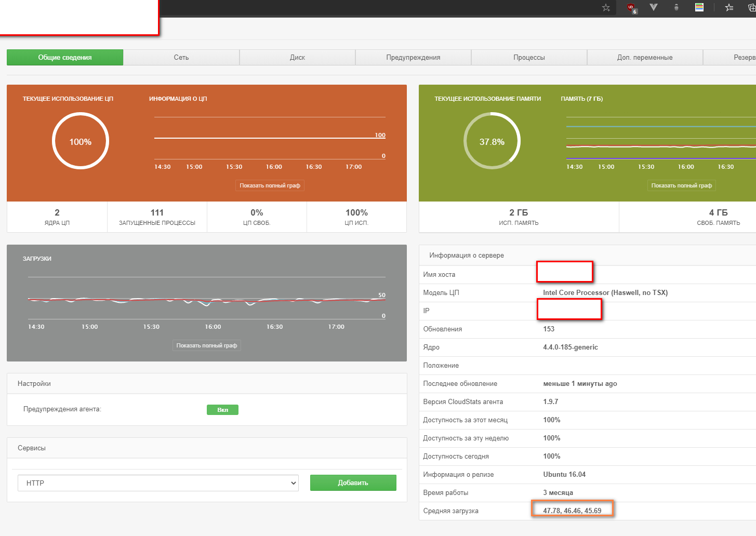
Task: Open the 'Диск' tab
Action: 297,58
